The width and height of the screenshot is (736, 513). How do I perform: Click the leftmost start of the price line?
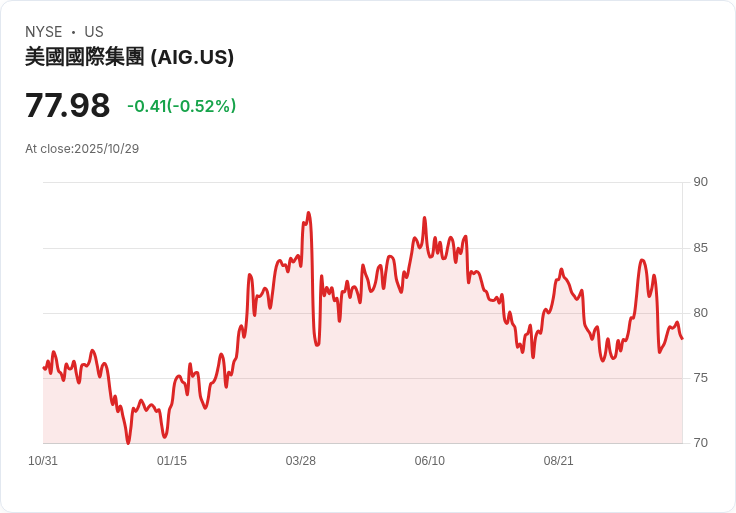pos(44,368)
